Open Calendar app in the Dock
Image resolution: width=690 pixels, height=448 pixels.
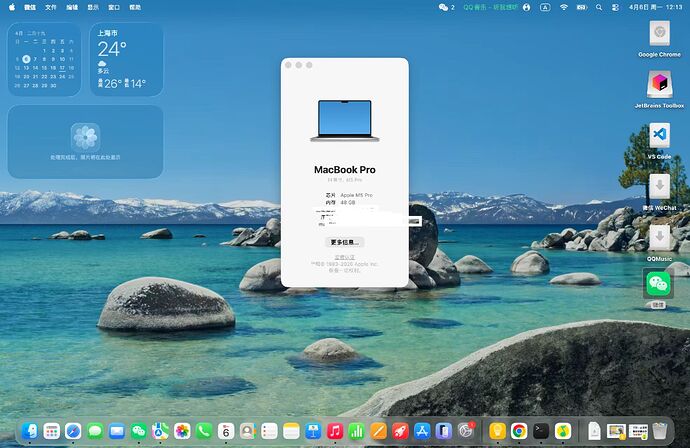tap(226, 431)
